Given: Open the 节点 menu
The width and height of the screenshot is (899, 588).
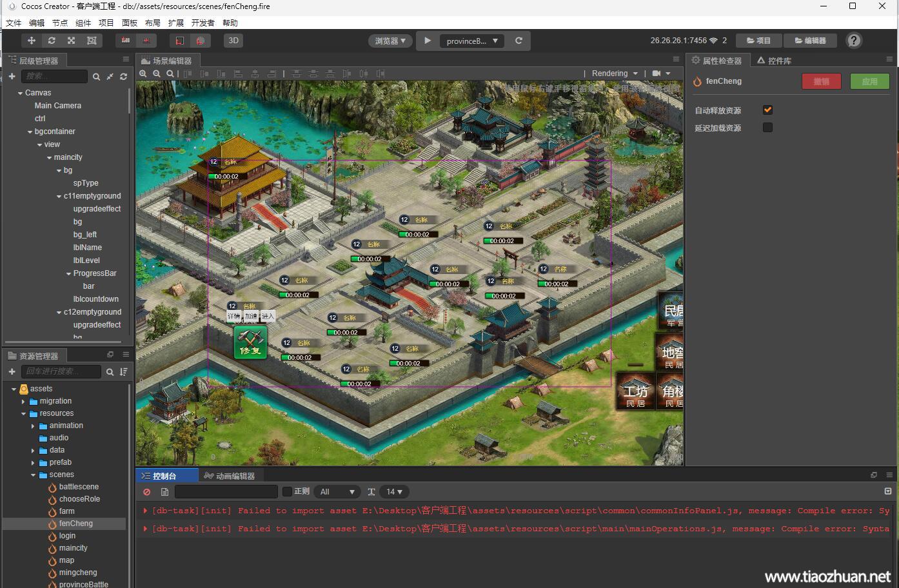Looking at the screenshot, I should point(60,23).
